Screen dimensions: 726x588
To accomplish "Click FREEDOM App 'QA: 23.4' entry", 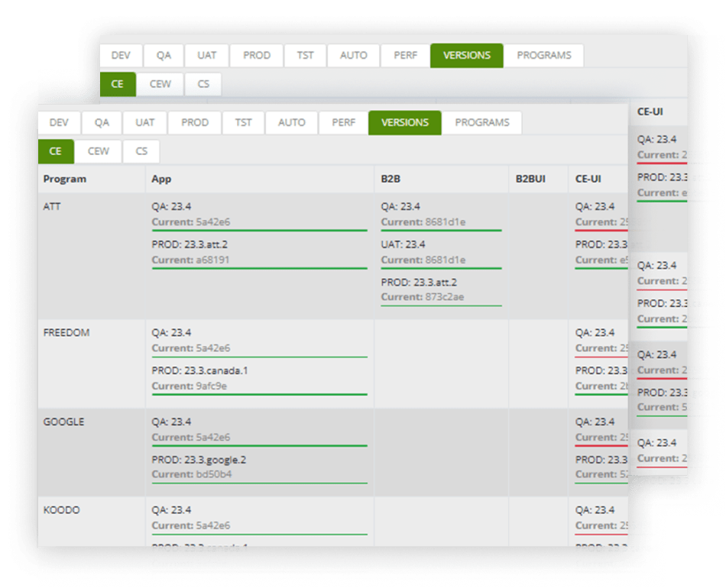I will (x=171, y=333).
